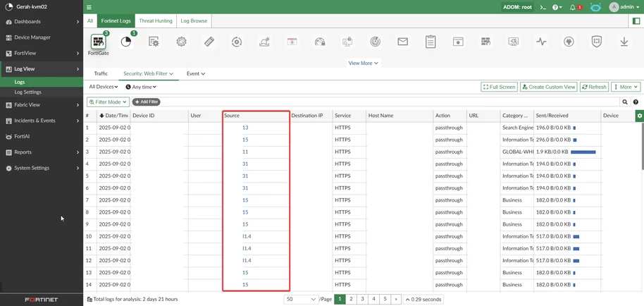Select the globe with lock log icon
Viewport: 644px width, 306px height.
320,42
